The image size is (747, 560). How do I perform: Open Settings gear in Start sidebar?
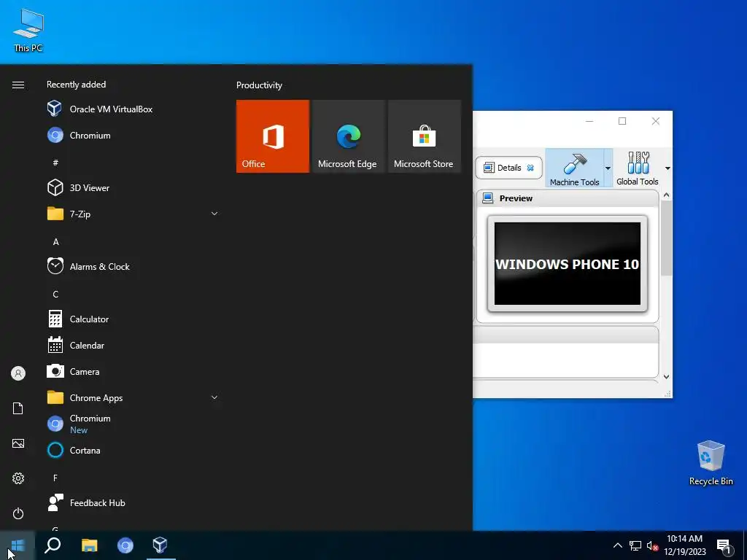18,478
